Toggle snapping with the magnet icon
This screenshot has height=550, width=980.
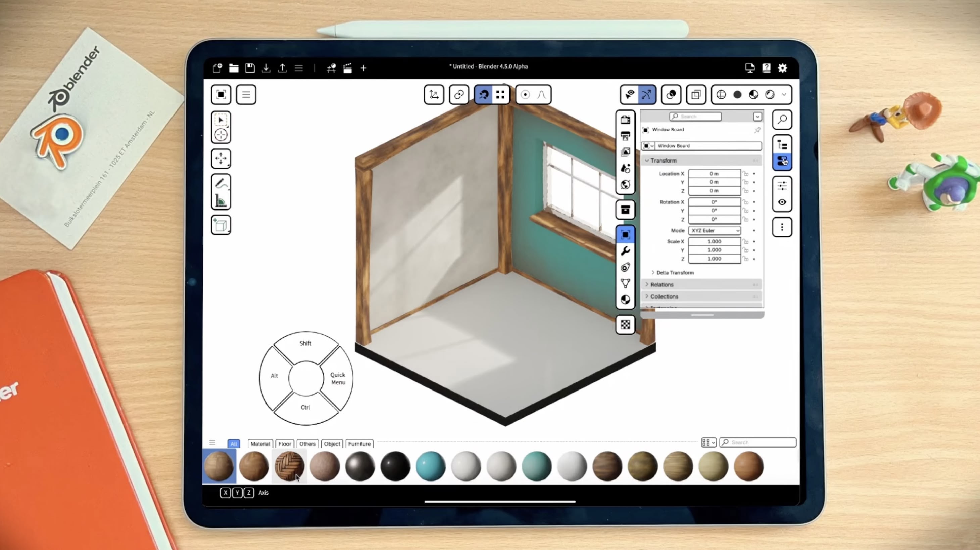coord(483,94)
